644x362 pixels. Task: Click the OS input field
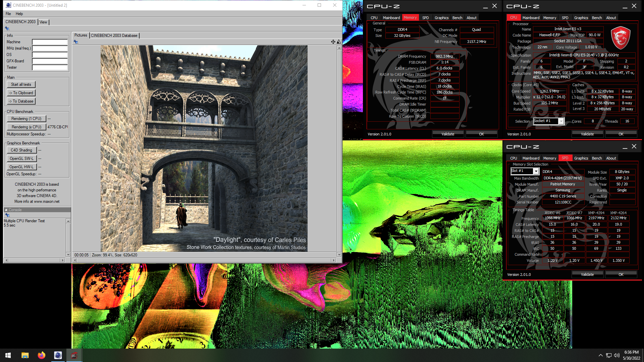50,55
